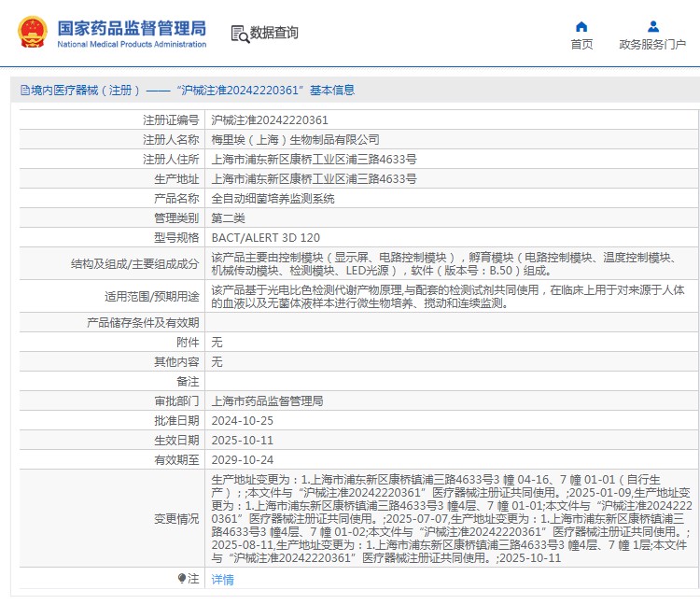Click the expiry date 2029-10-24

pos(243,460)
